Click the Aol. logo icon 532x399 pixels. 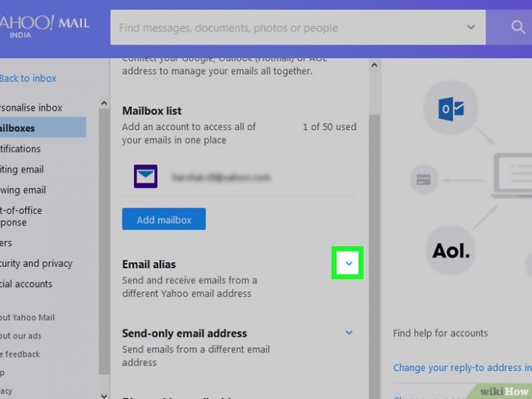tap(451, 251)
